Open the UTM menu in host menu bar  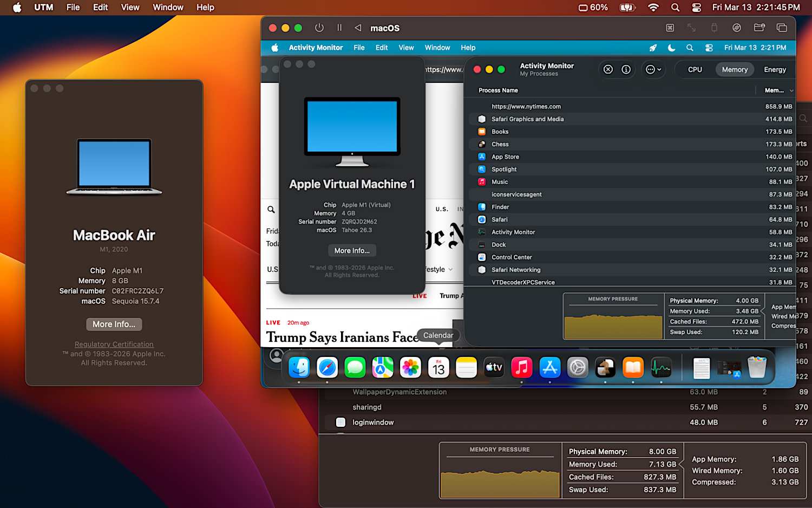tap(44, 8)
